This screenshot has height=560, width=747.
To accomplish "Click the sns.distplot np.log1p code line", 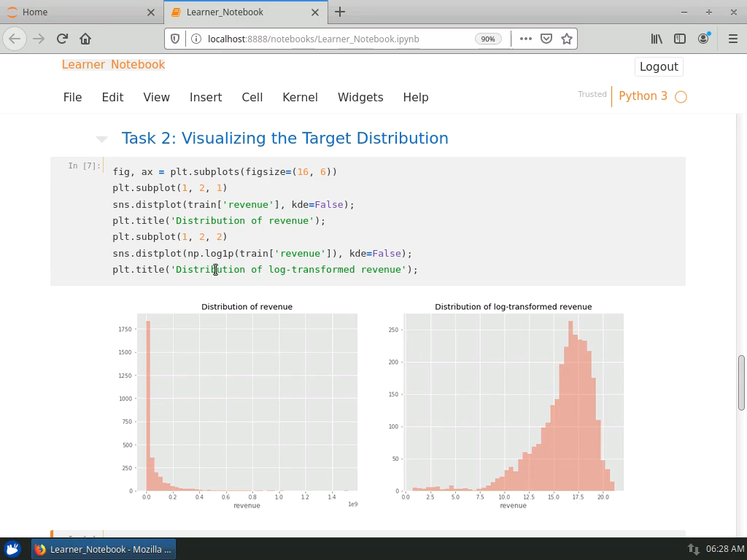I will (x=262, y=253).
